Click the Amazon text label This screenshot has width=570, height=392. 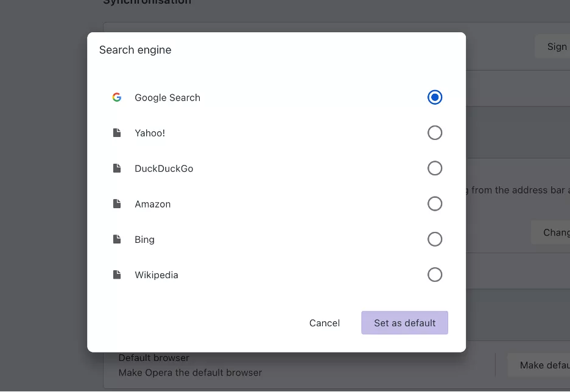[x=153, y=204]
